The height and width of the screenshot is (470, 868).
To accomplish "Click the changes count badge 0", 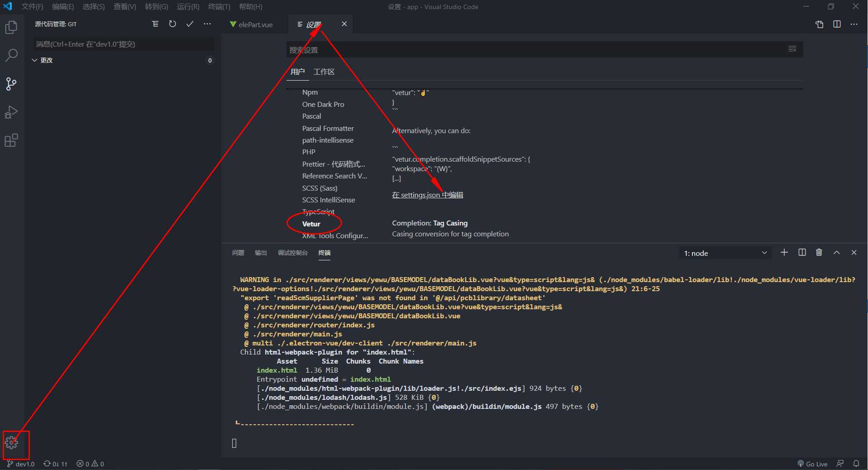I will tap(210, 60).
